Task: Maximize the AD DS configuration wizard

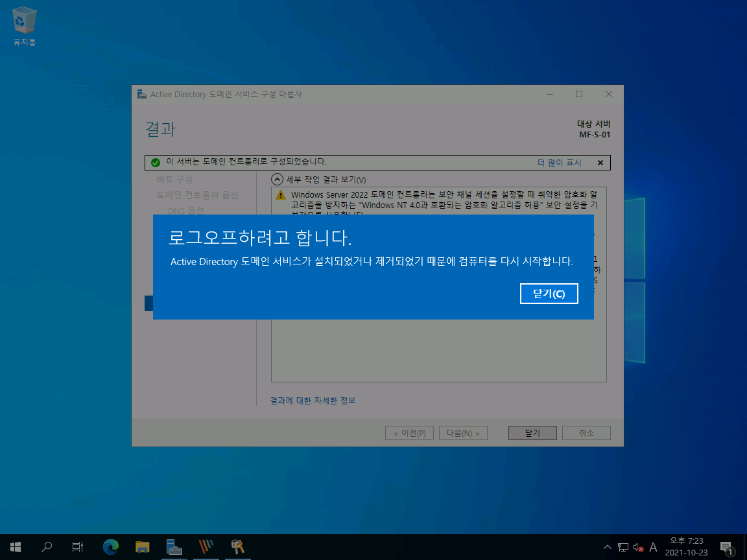Action: [579, 94]
